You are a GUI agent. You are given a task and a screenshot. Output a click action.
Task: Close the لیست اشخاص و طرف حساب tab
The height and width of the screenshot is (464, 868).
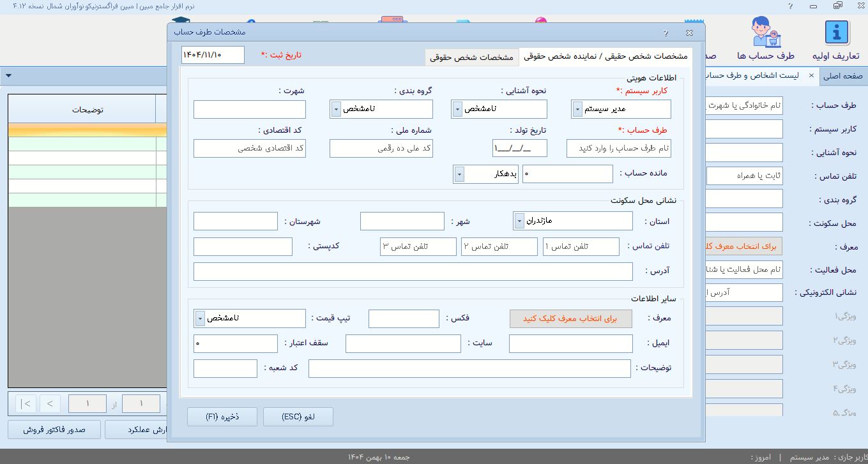tap(811, 76)
